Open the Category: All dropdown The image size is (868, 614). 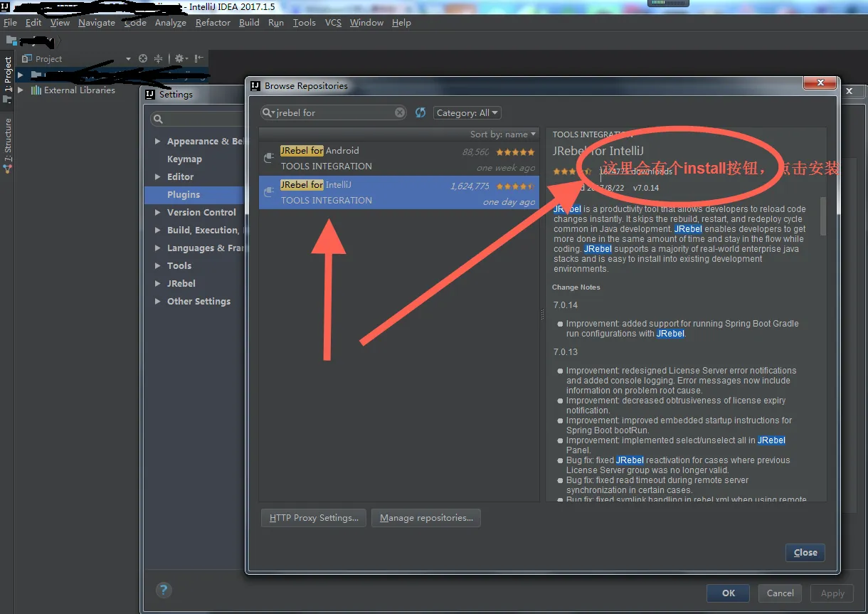(x=467, y=112)
